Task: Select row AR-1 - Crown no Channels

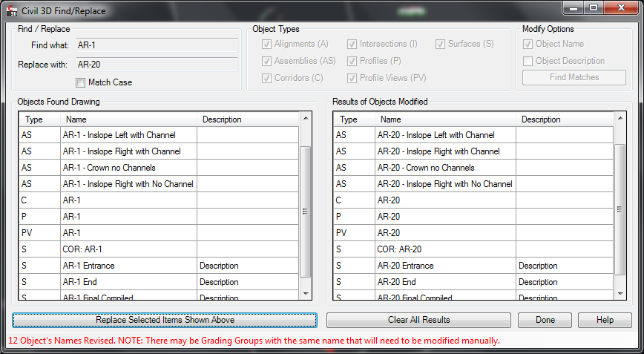Action: (159, 168)
